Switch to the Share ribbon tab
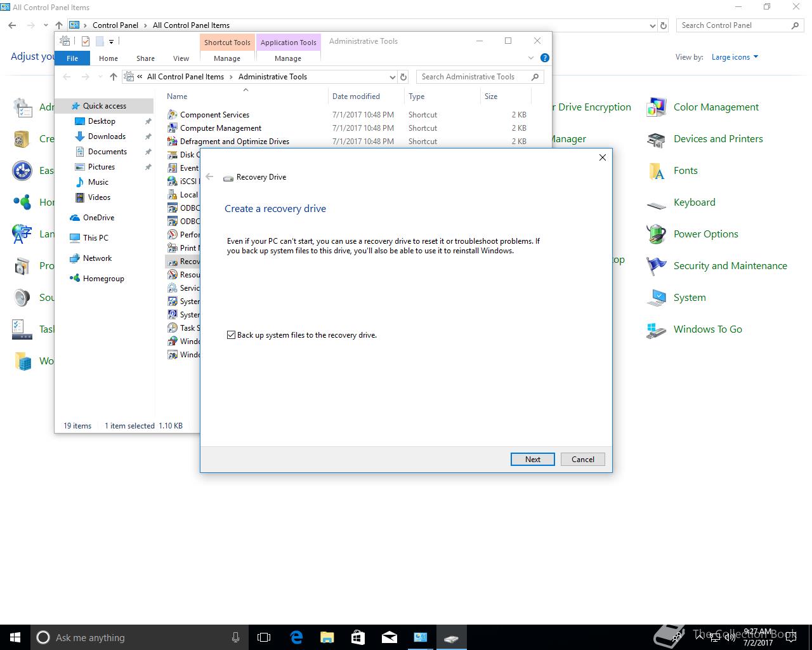Viewport: 812px width, 650px height. 145,58
